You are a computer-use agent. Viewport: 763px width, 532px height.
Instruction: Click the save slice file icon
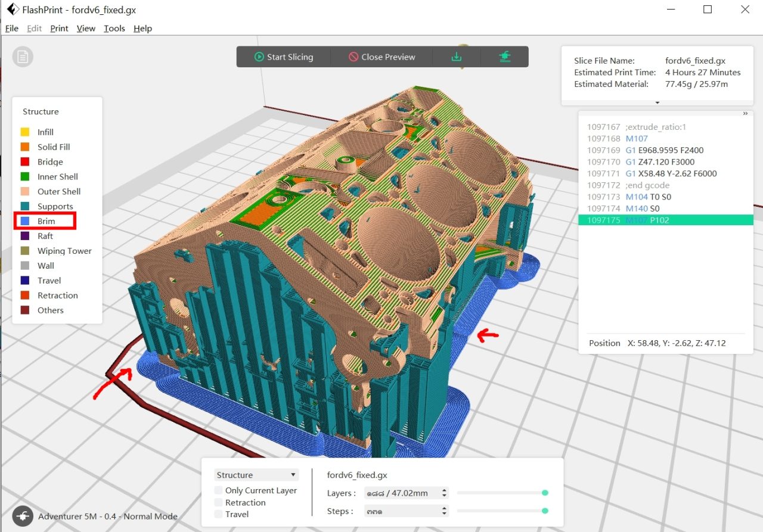pyautogui.click(x=456, y=57)
